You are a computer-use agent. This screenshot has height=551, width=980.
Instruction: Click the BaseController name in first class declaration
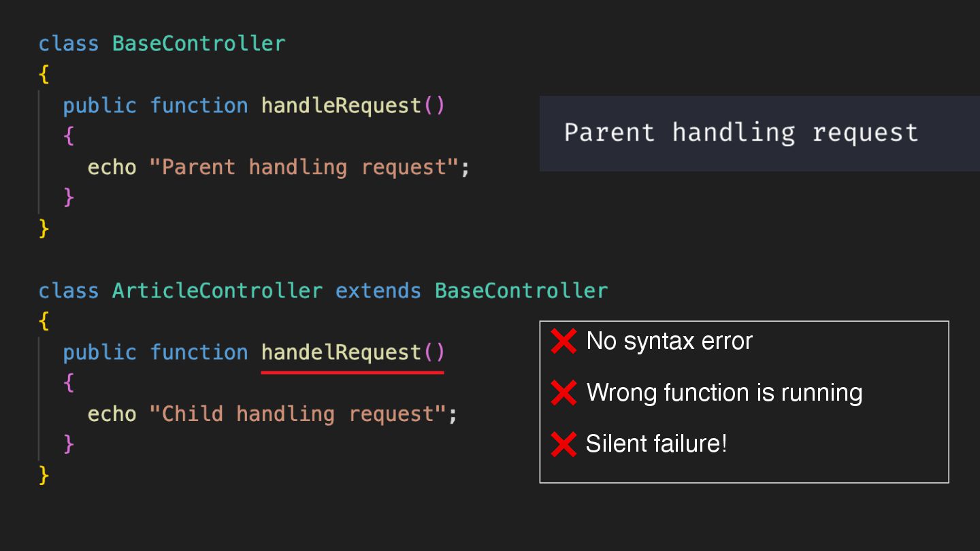199,44
